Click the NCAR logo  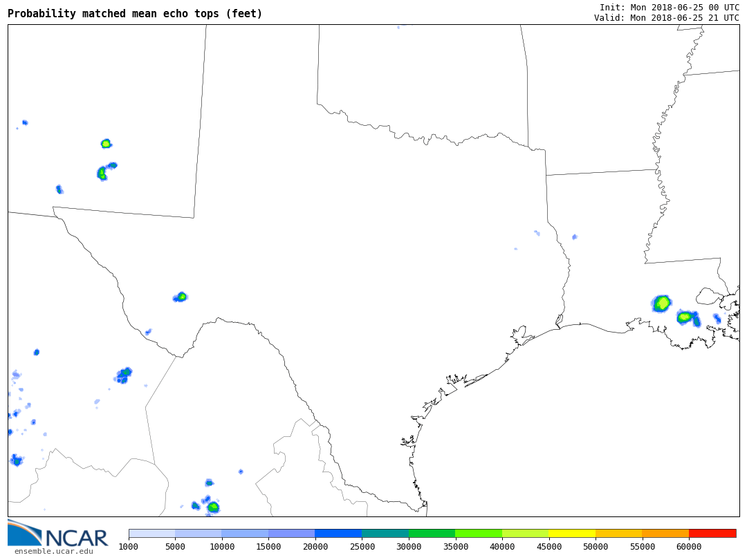pos(58,534)
